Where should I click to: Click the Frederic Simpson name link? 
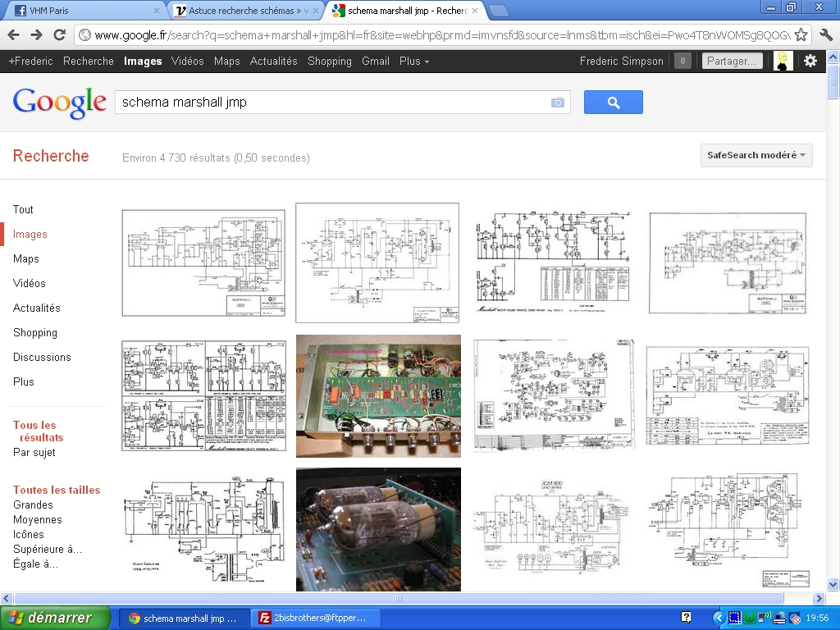(622, 61)
